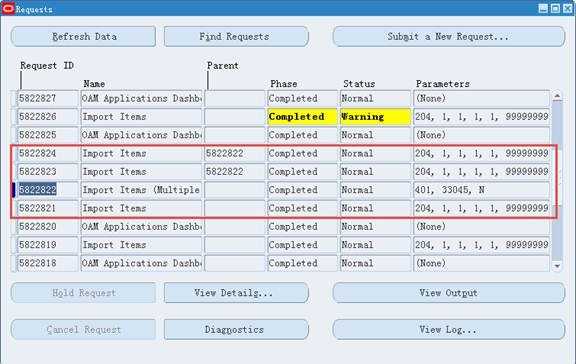
Task: Click (None) parameters in row 5822827
Action: [481, 98]
